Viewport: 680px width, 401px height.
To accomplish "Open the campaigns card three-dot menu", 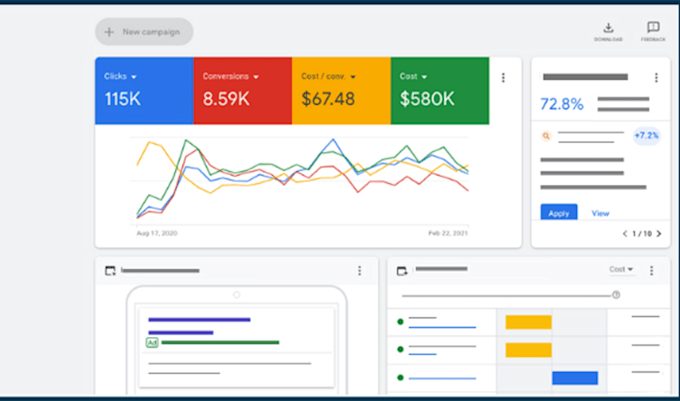I will pyautogui.click(x=651, y=271).
